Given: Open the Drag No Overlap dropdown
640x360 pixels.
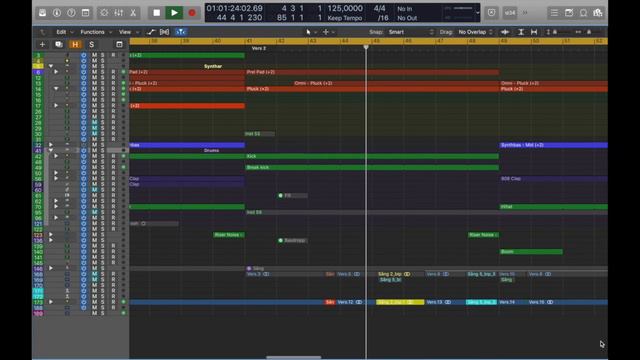Looking at the screenshot, I should [x=476, y=32].
